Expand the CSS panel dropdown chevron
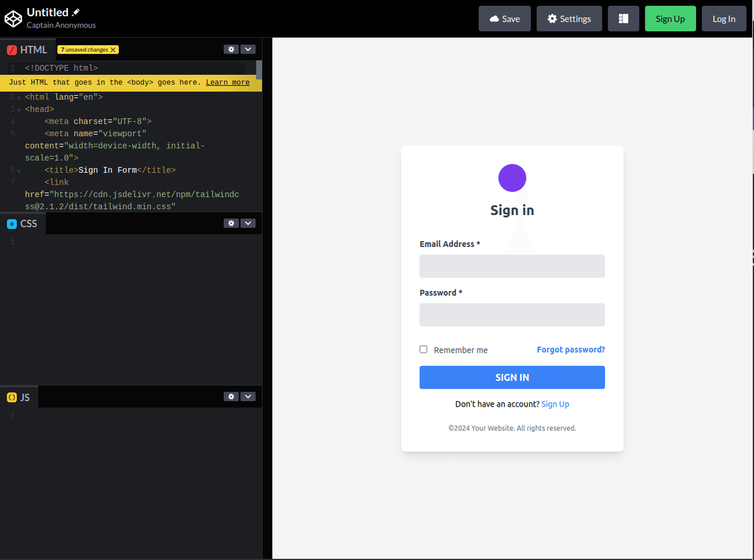754x560 pixels. click(x=248, y=222)
